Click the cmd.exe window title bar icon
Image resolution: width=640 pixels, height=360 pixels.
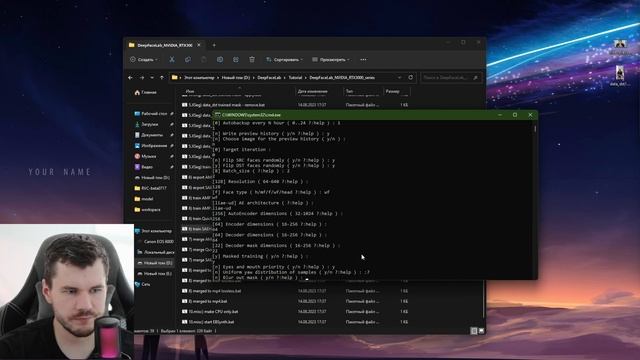(218, 115)
